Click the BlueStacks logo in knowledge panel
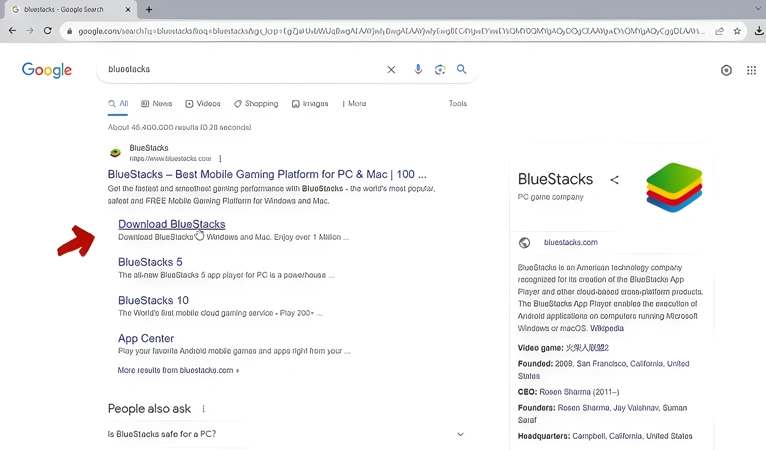 coord(674,187)
